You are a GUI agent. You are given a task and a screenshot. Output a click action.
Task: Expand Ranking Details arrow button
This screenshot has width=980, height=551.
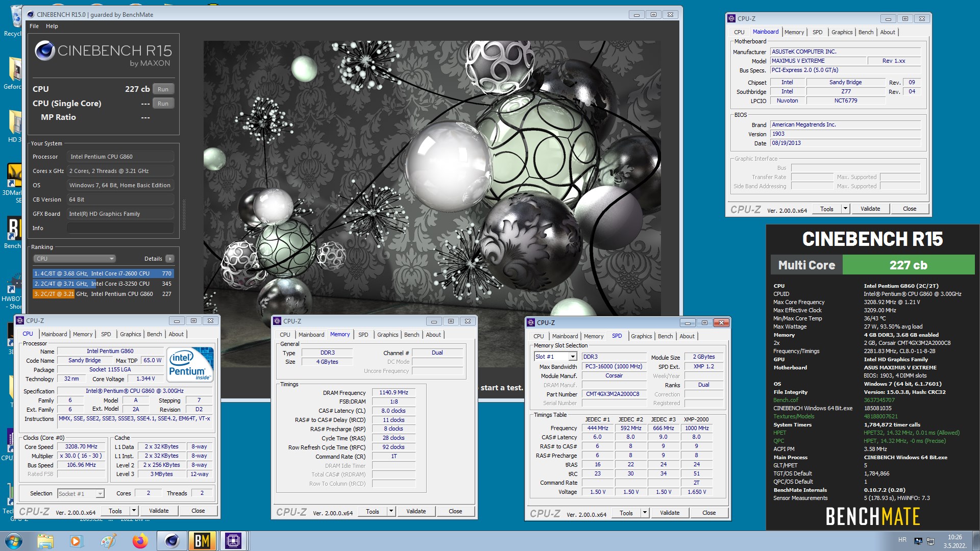click(170, 259)
